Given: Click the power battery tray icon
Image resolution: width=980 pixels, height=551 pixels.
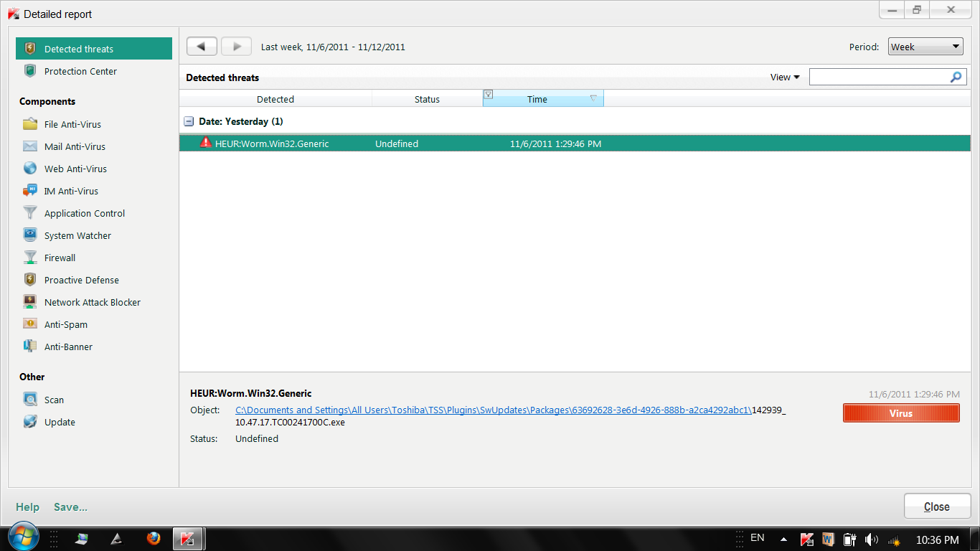Looking at the screenshot, I should click(x=850, y=540).
